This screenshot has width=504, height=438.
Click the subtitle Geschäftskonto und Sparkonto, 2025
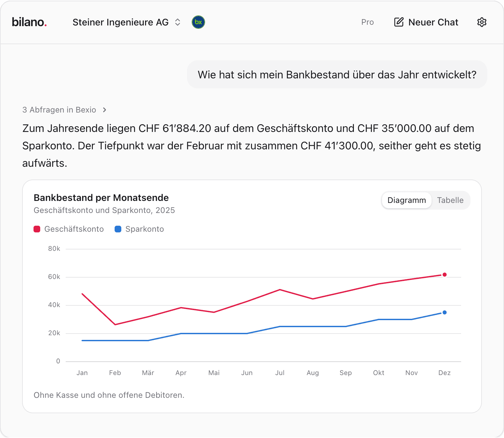pyautogui.click(x=104, y=210)
